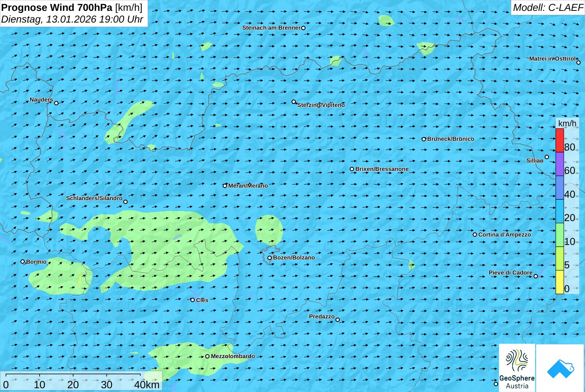Click the Brixen/Bressanone marker dot
The image size is (585, 392).
pos(352,169)
